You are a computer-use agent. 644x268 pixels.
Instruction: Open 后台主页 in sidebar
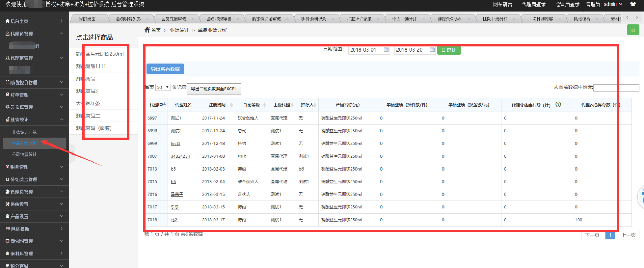[34, 21]
